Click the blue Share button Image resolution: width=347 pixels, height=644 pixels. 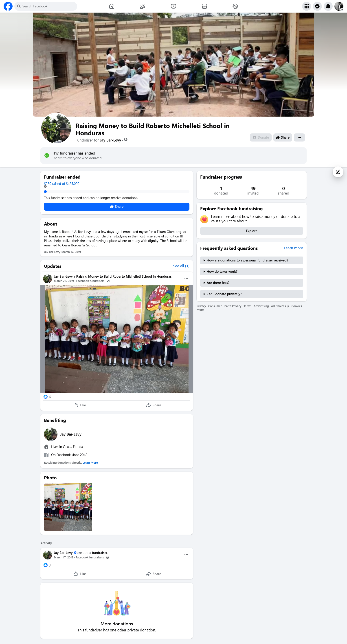(117, 206)
